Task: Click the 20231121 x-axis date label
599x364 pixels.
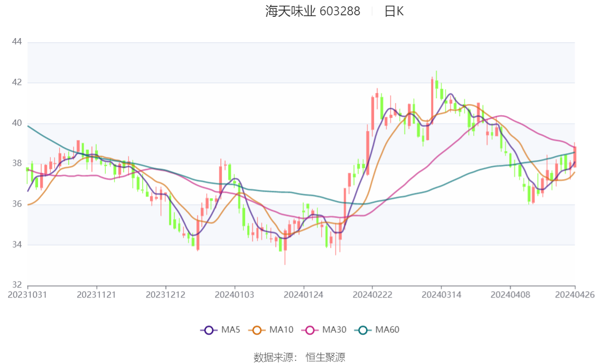Action: (x=96, y=295)
